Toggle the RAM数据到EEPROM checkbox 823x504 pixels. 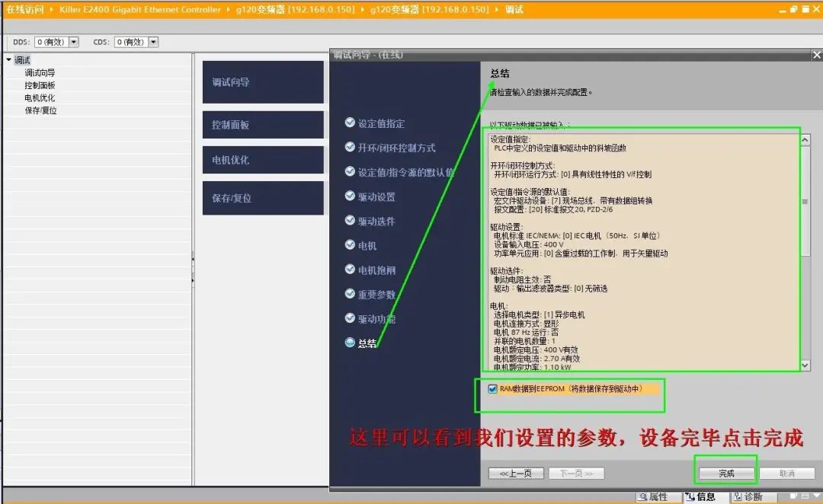[492, 388]
